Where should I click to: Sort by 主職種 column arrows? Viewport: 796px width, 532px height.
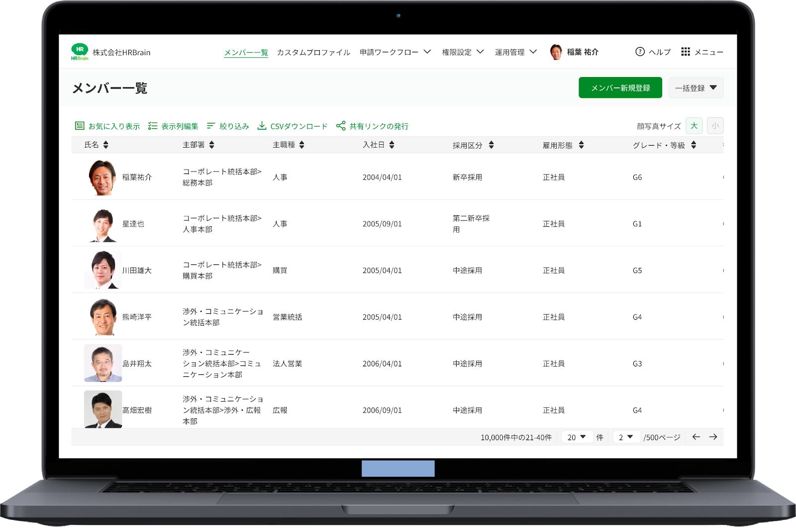302,145
